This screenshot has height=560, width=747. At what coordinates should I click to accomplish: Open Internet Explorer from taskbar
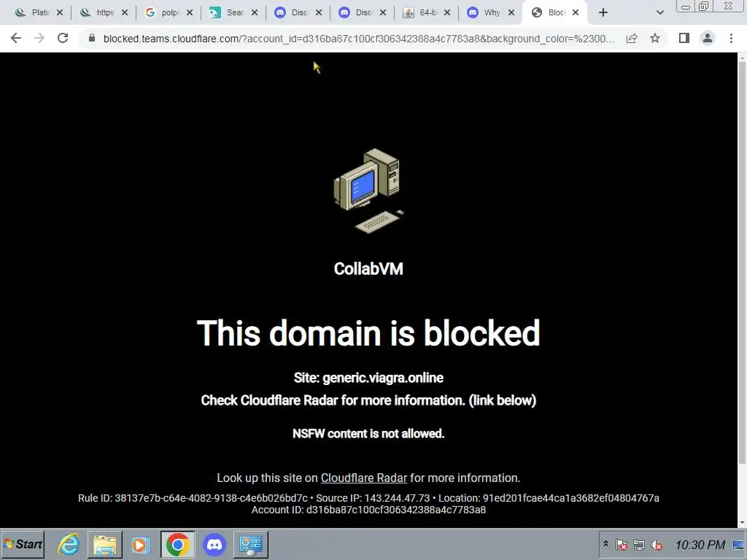click(69, 544)
